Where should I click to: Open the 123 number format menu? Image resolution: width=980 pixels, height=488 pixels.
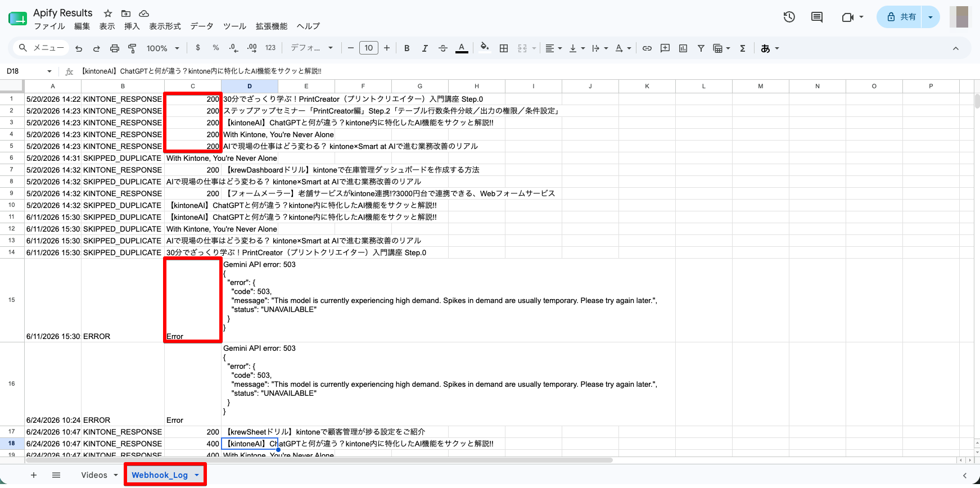[x=270, y=48]
